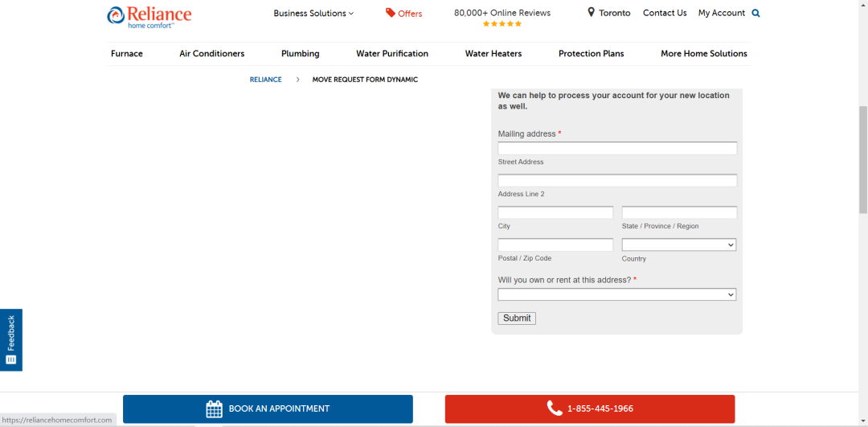868x427 pixels.
Task: Open the Feedback side tab
Action: (x=11, y=339)
